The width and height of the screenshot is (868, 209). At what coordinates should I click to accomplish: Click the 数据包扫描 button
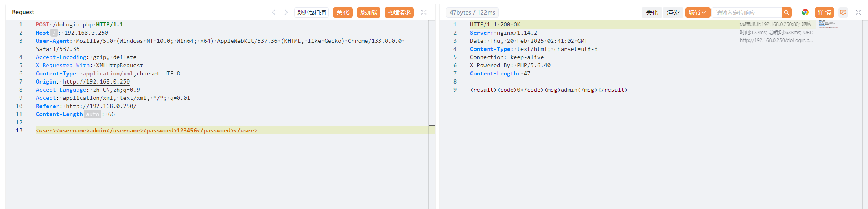point(311,13)
